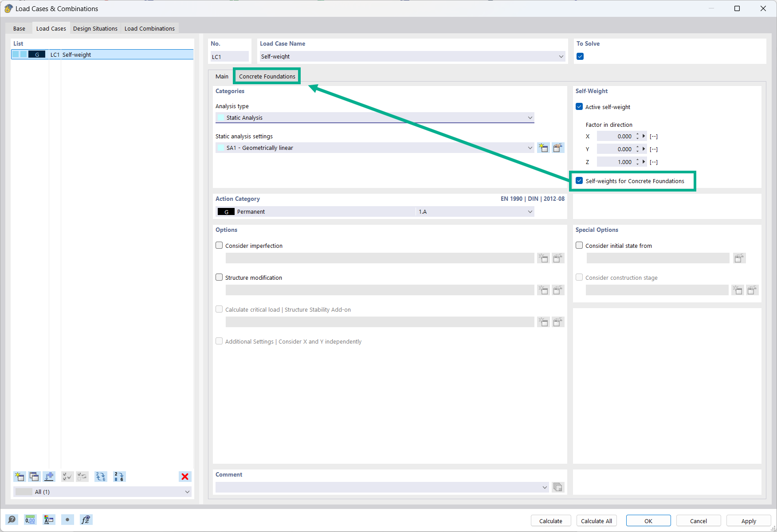Toggle the To Solve checkbox

(580, 56)
